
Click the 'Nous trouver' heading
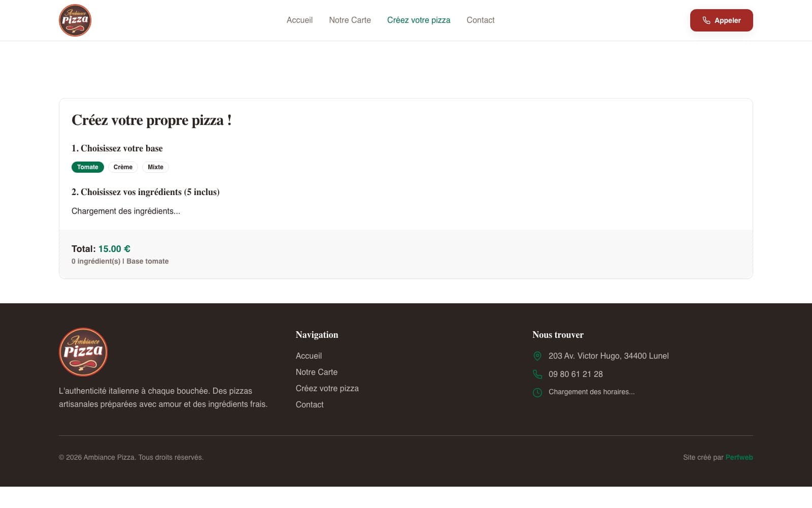[558, 335]
